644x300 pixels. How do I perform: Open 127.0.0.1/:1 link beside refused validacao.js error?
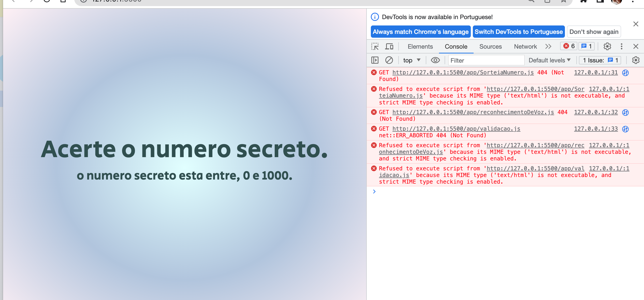pos(609,168)
